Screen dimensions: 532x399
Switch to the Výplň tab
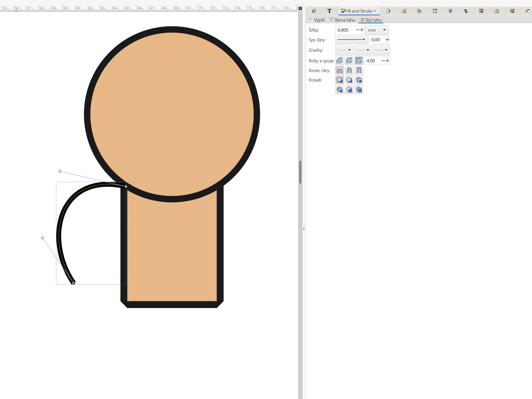pyautogui.click(x=317, y=20)
